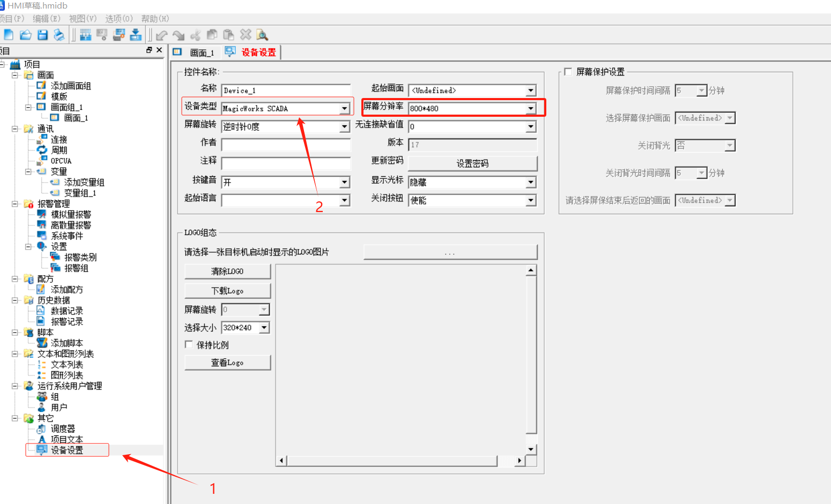
Task: Open the 关闭按钮 dropdown
Action: pyautogui.click(x=530, y=200)
